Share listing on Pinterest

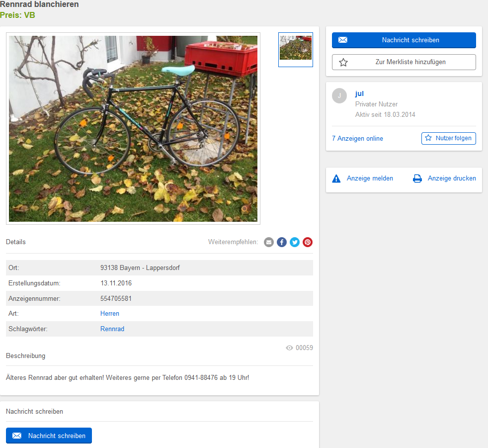tap(308, 242)
